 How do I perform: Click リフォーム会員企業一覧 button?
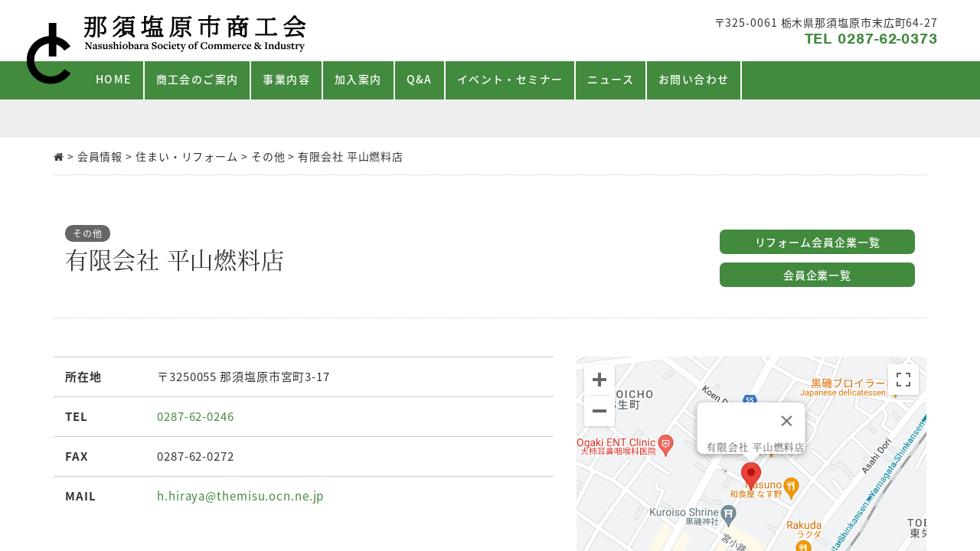point(817,242)
